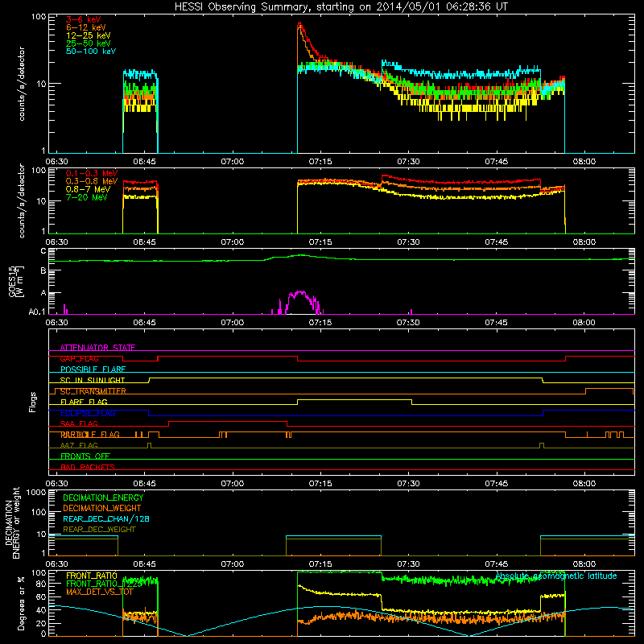The height and width of the screenshot is (644, 644).
Task: Click the GOES15 axis label
Action: pos(16,281)
